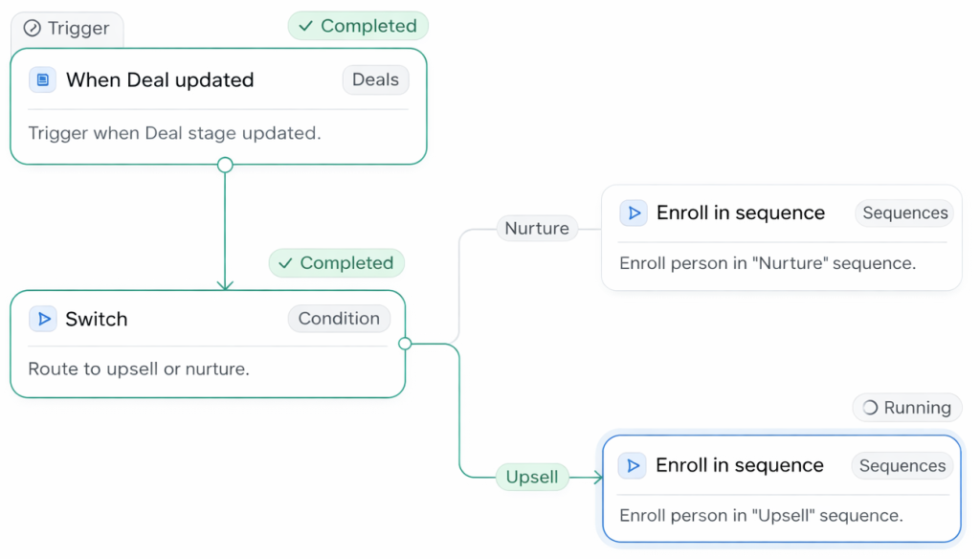Click the Nurture enroll node play icon

[633, 213]
